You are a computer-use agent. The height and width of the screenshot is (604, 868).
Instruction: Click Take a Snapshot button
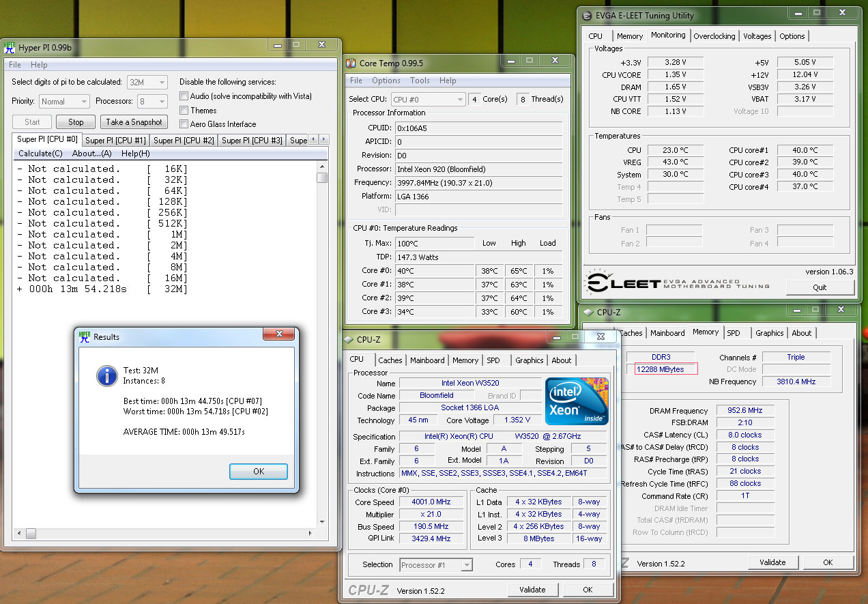[x=134, y=122]
